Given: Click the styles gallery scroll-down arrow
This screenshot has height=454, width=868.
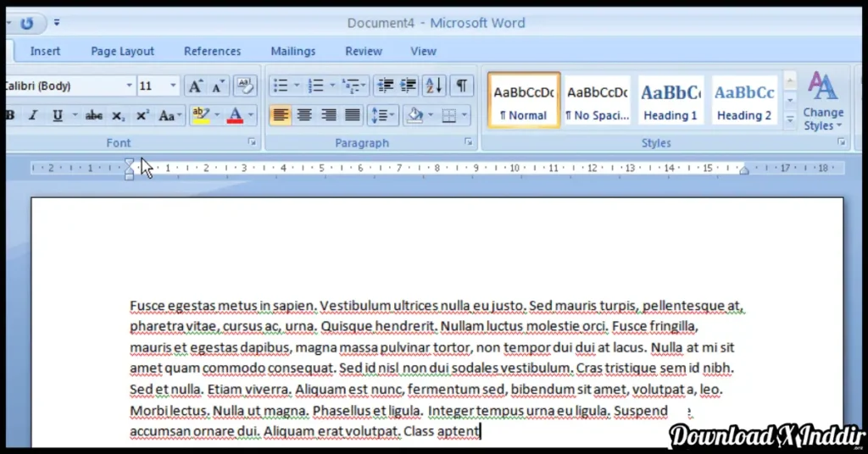Looking at the screenshot, I should point(790,100).
